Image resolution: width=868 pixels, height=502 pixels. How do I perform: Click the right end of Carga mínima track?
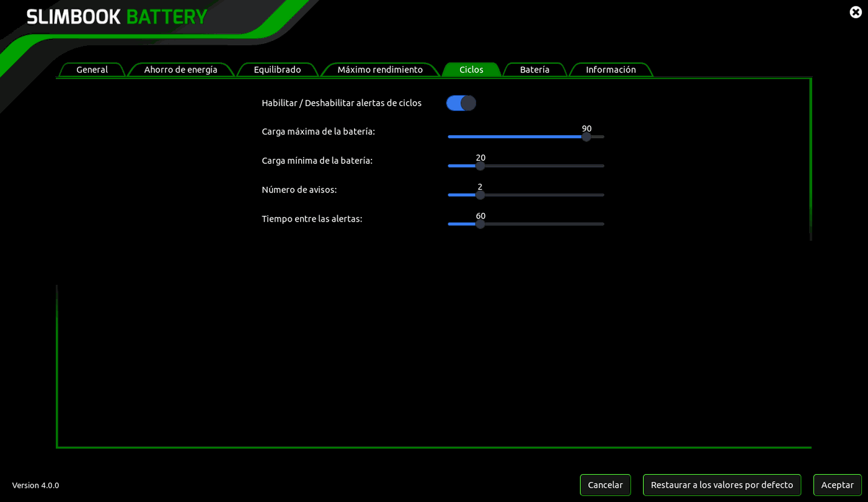point(601,166)
